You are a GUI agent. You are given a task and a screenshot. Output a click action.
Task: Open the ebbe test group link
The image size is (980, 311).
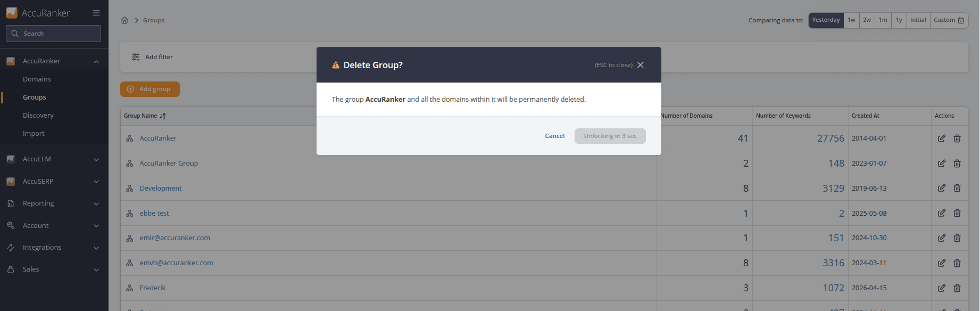tap(154, 214)
